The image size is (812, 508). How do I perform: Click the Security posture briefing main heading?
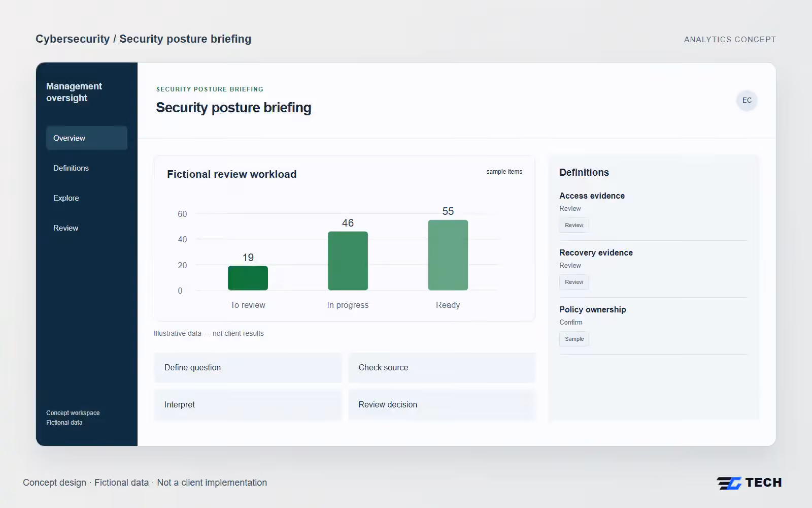coord(233,108)
